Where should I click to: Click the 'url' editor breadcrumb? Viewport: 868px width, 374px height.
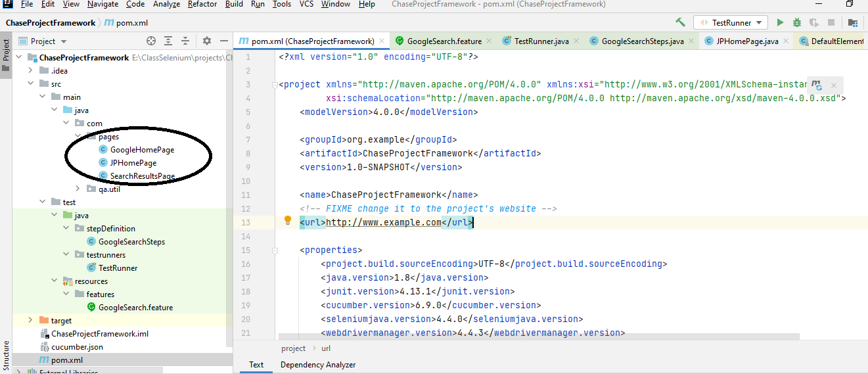click(326, 348)
